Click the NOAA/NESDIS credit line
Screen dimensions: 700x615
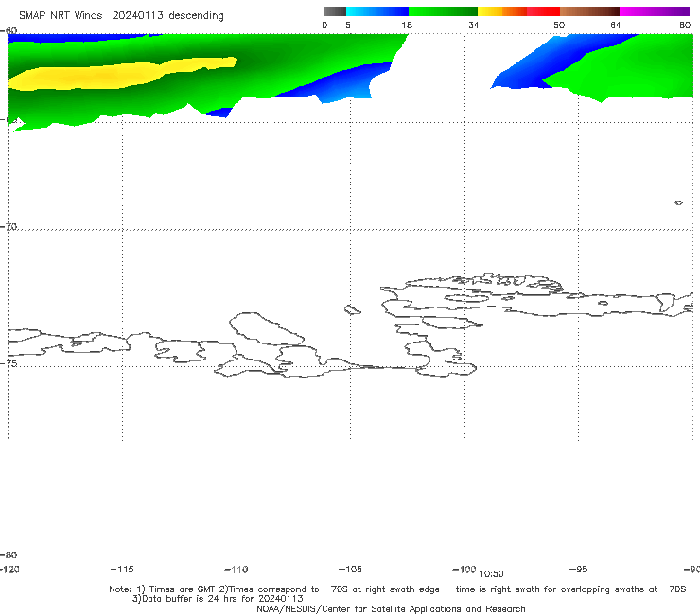pyautogui.click(x=391, y=608)
